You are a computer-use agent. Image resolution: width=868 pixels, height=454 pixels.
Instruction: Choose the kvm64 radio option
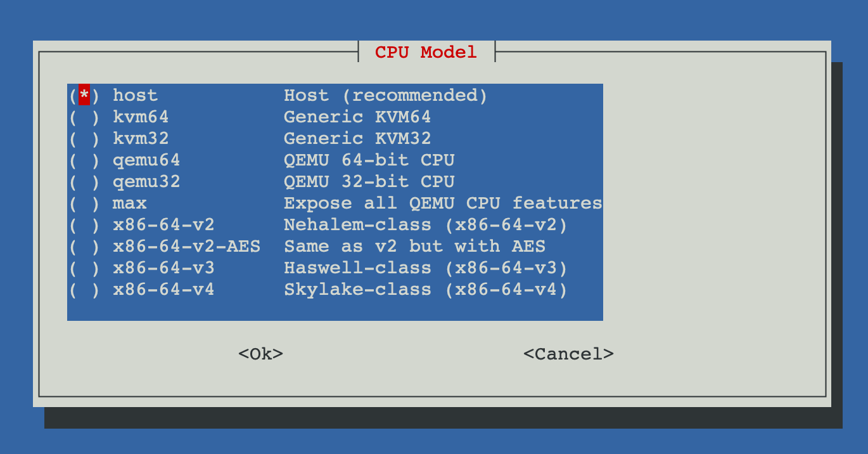coord(84,117)
